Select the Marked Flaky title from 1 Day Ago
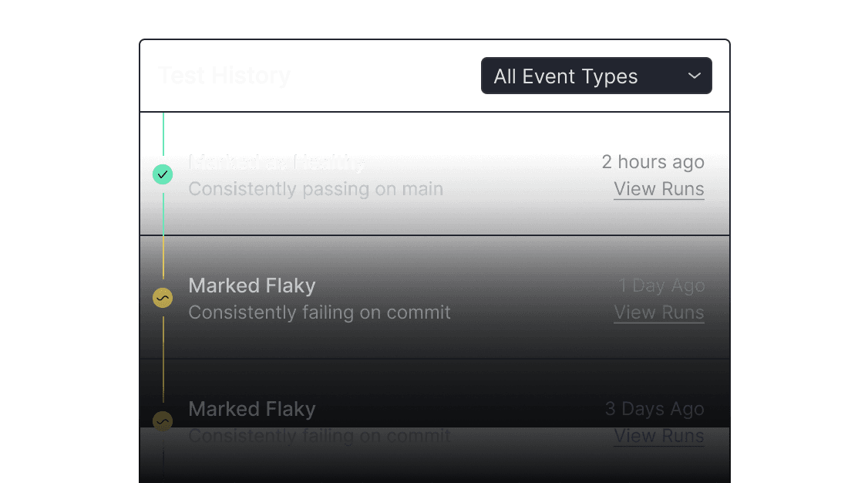Image resolution: width=868 pixels, height=483 pixels. 252,285
